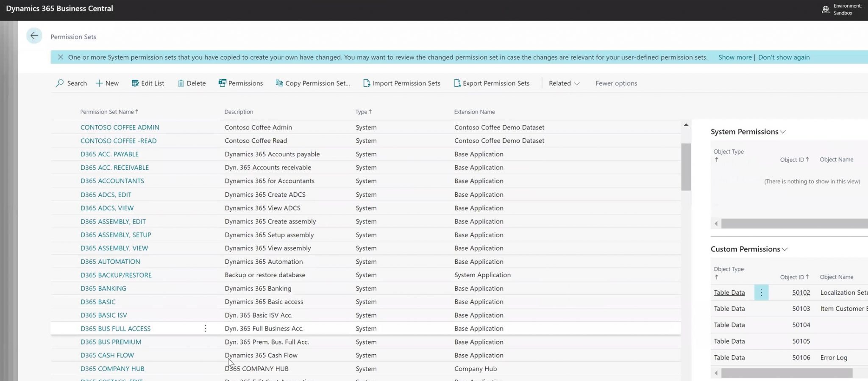The image size is (868, 381).
Task: Click the main list vertical scrollbar thumb
Action: (686, 167)
